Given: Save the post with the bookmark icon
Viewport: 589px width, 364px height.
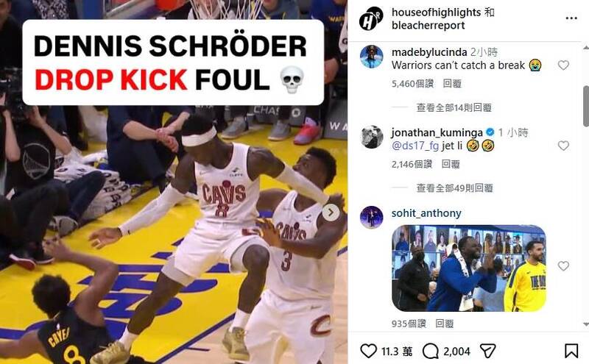Looking at the screenshot, I should click(x=571, y=351).
